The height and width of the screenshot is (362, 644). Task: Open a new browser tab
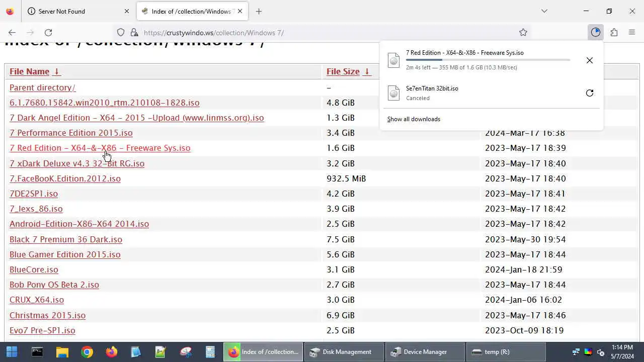point(259,11)
